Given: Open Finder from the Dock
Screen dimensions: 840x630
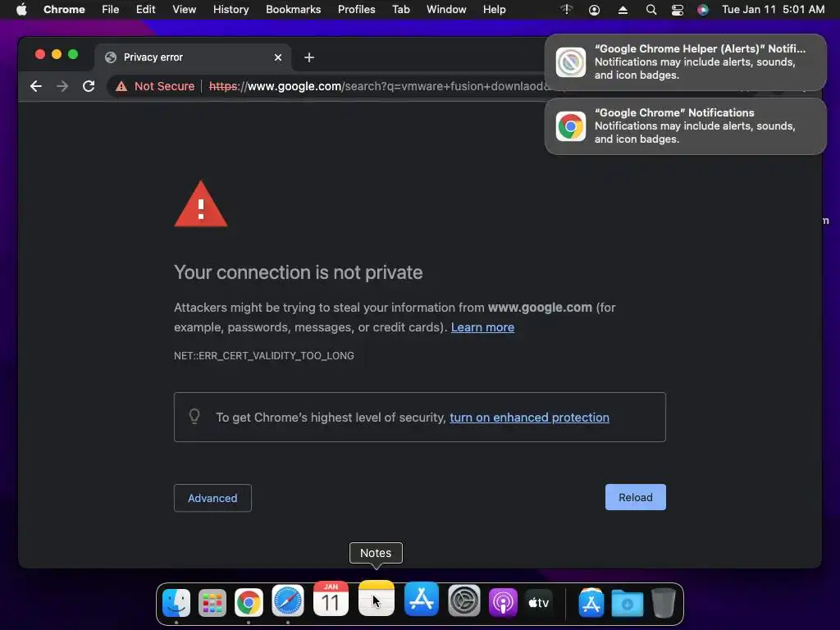Looking at the screenshot, I should pyautogui.click(x=176, y=603).
